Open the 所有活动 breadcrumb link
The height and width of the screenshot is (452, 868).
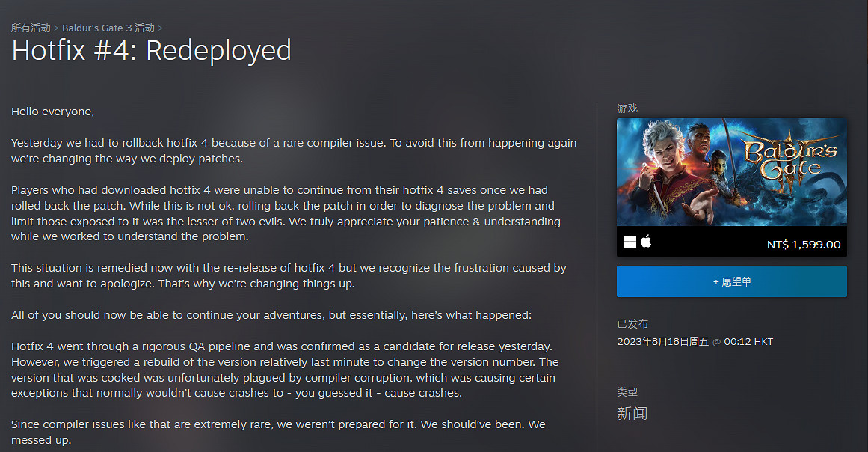click(x=31, y=28)
